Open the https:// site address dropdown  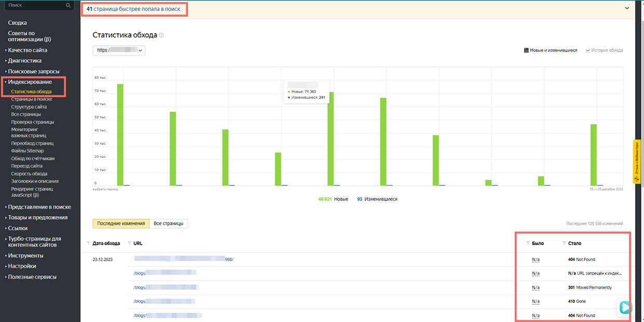[x=119, y=50]
